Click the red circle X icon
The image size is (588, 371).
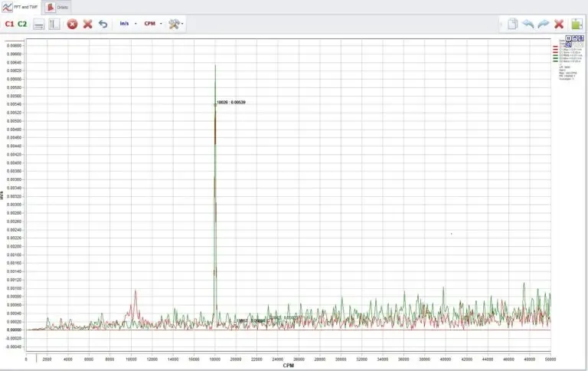point(73,24)
